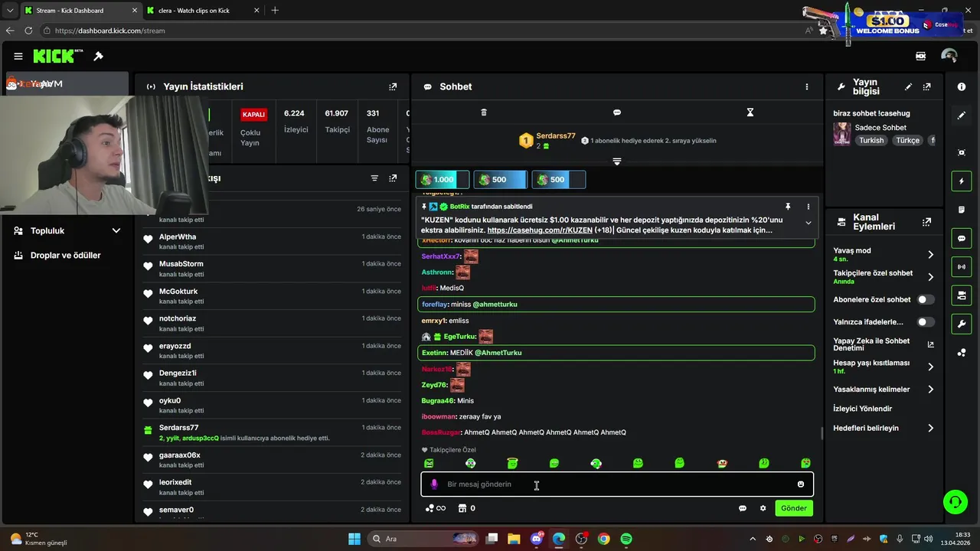980x551 pixels.
Task: Click the first 500 gift progress bar
Action: (x=500, y=179)
